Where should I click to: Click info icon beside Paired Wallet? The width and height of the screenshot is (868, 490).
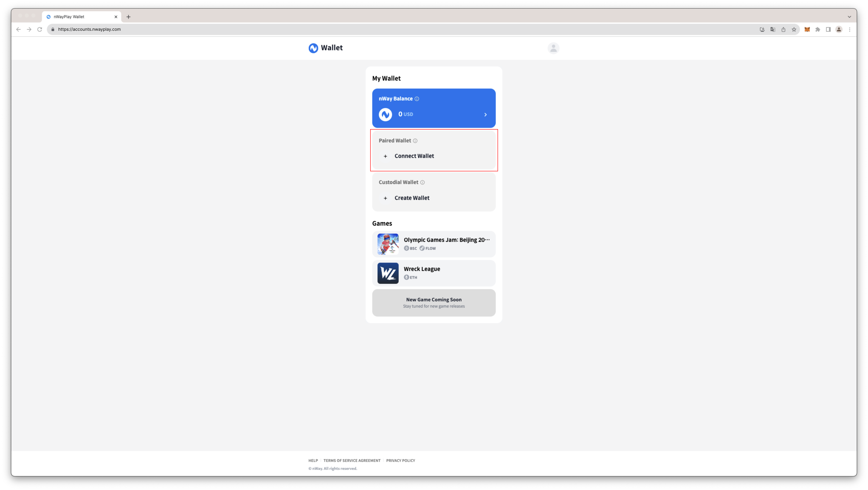(415, 141)
